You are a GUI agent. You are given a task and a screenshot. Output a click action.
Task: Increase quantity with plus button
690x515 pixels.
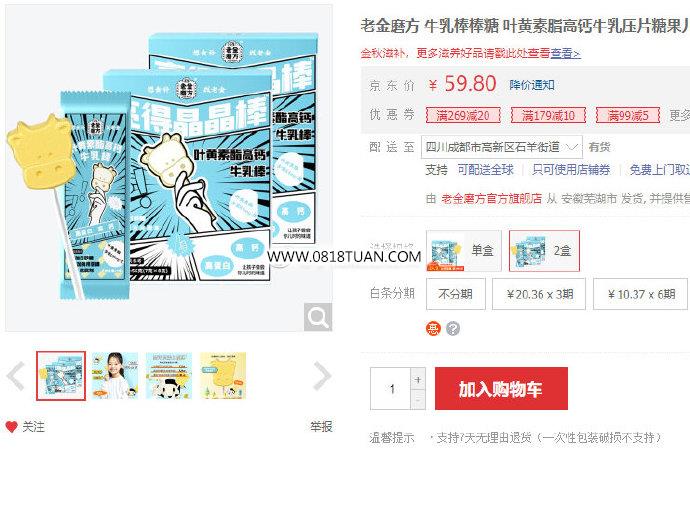click(x=418, y=379)
